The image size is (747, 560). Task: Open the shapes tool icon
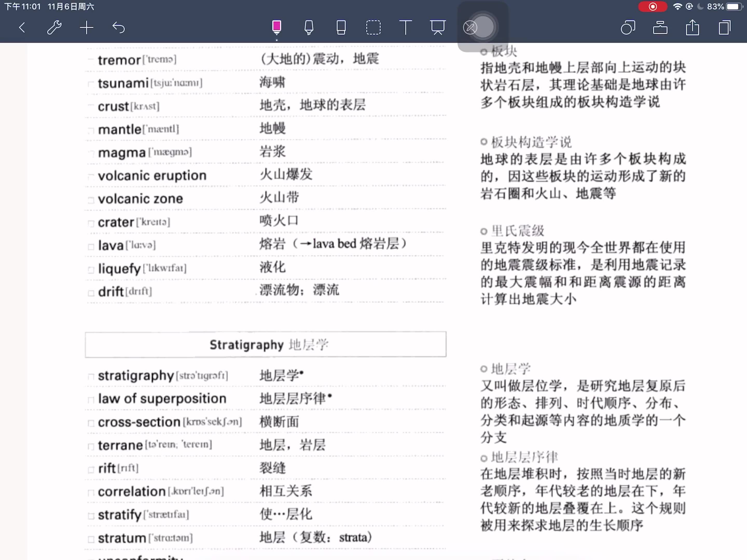[x=628, y=27]
